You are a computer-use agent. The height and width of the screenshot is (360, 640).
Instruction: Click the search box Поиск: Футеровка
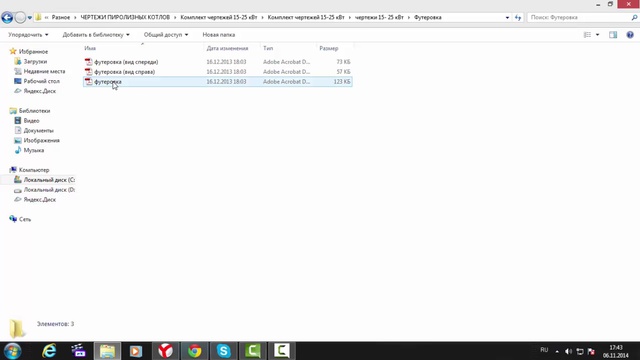tap(579, 18)
